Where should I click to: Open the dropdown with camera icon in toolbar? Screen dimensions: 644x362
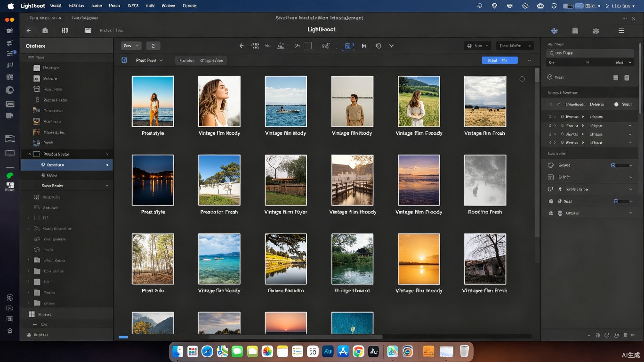click(477, 46)
